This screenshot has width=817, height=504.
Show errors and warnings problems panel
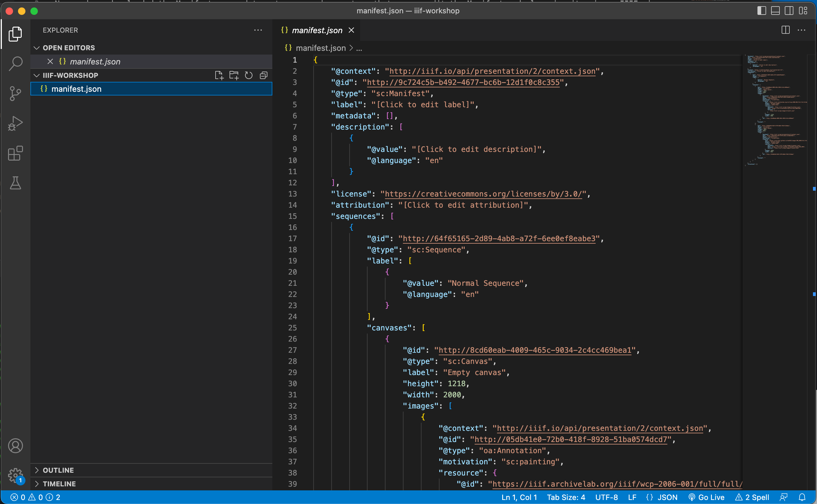[x=35, y=497]
